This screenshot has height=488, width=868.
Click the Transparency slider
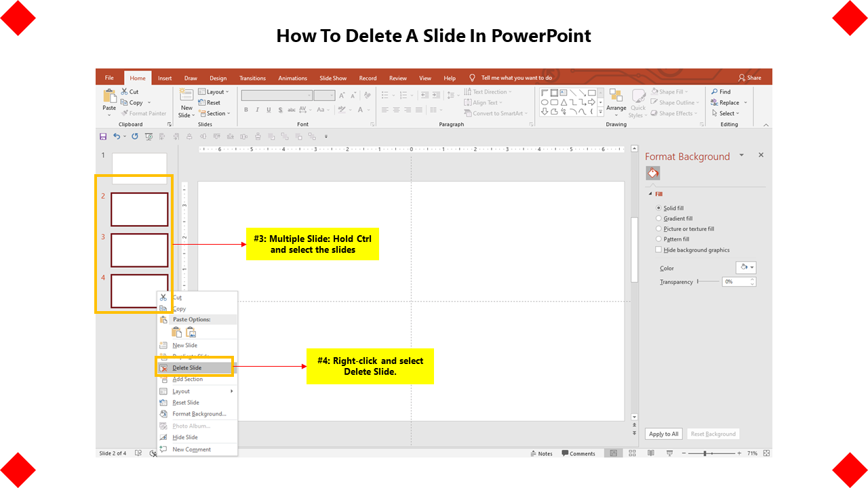click(x=707, y=281)
